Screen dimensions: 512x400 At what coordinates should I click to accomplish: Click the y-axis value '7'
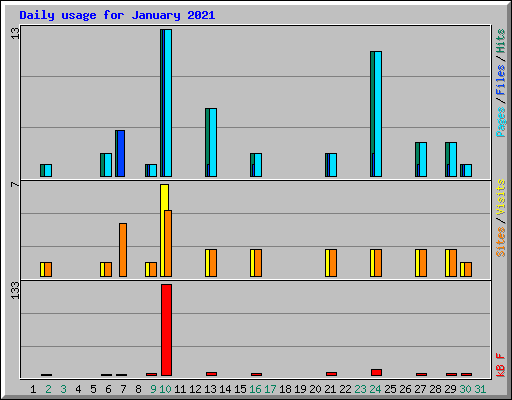[x=15, y=184]
